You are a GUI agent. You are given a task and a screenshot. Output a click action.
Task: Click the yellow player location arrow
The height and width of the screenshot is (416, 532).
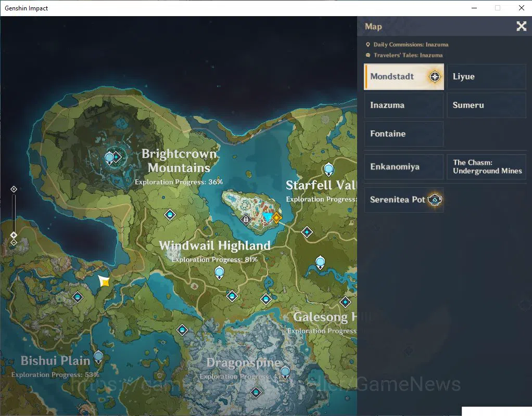[x=104, y=281]
